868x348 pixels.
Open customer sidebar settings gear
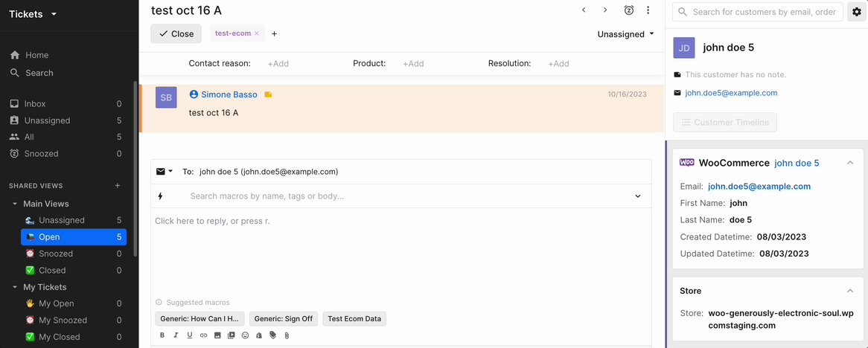point(856,12)
